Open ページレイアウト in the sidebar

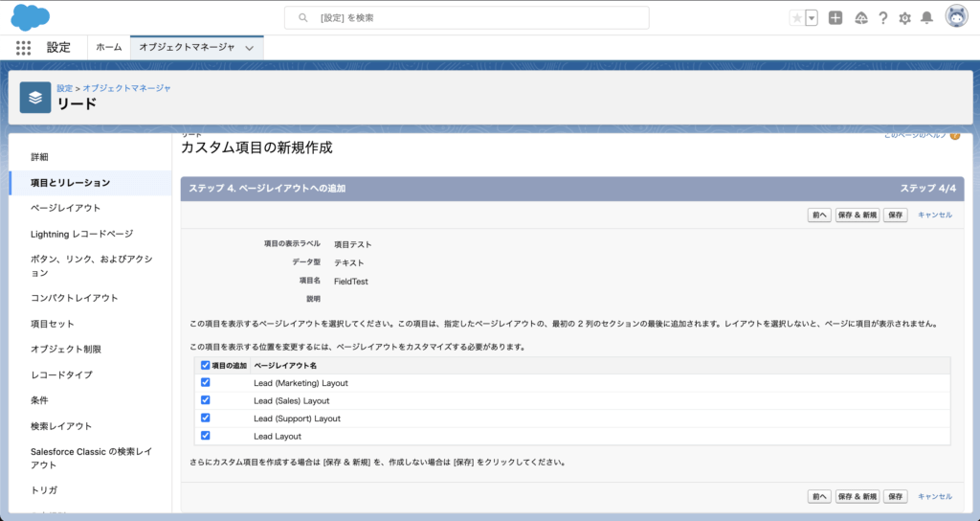pyautogui.click(x=66, y=208)
